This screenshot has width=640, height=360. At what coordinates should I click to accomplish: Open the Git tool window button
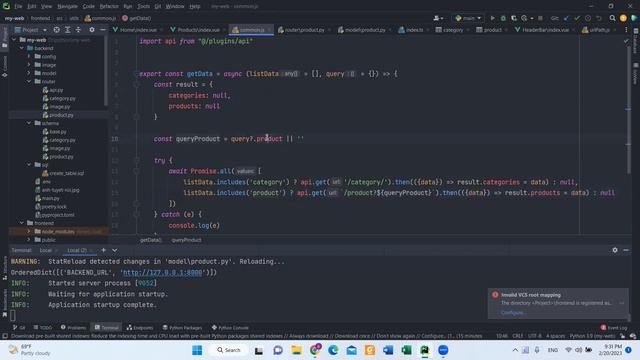tap(19, 327)
